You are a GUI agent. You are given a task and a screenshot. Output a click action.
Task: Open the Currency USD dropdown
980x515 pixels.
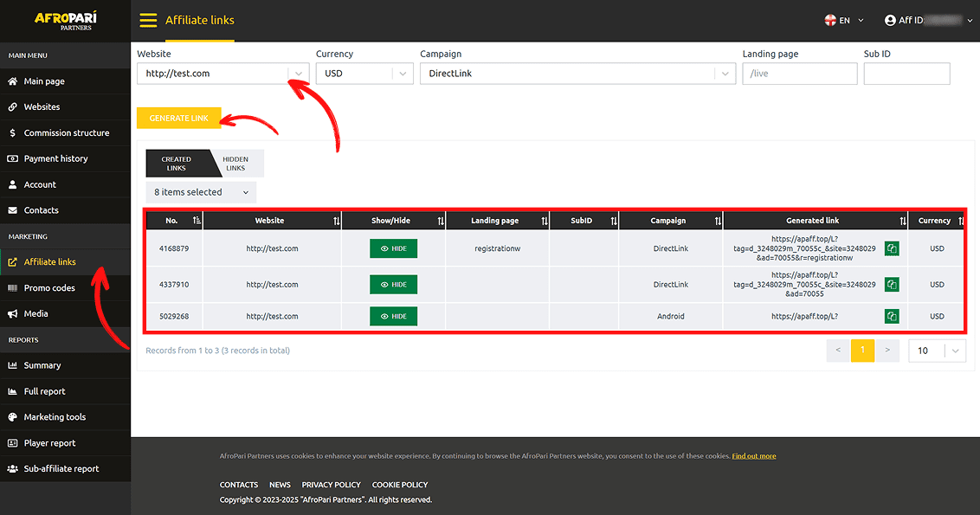(403, 74)
